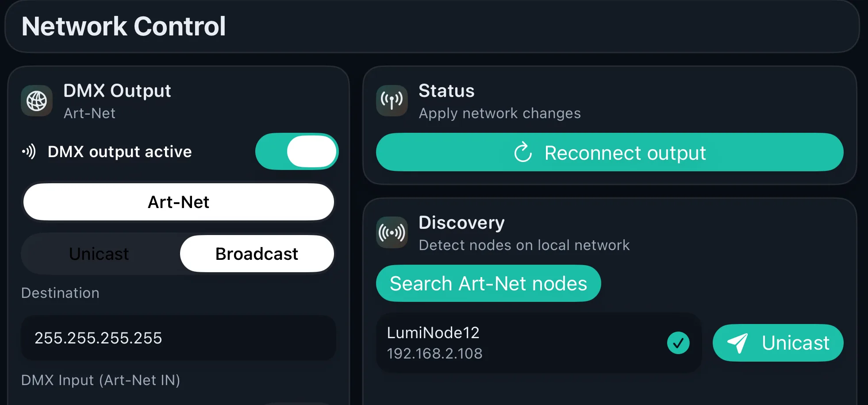This screenshot has width=868, height=405.
Task: Toggle DMX output active off
Action: pyautogui.click(x=296, y=151)
